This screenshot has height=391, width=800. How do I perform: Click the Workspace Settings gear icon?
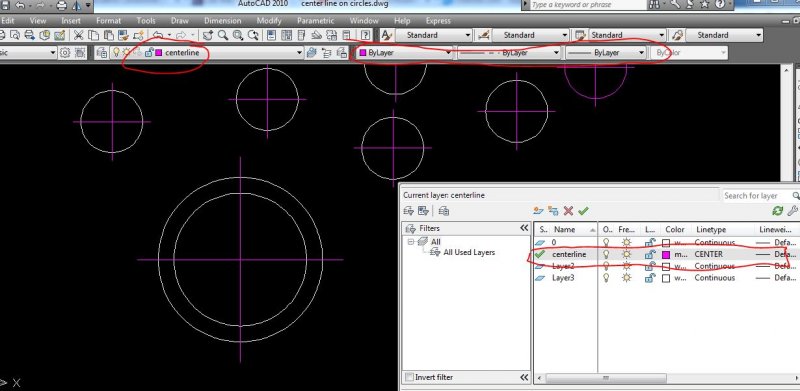point(65,53)
